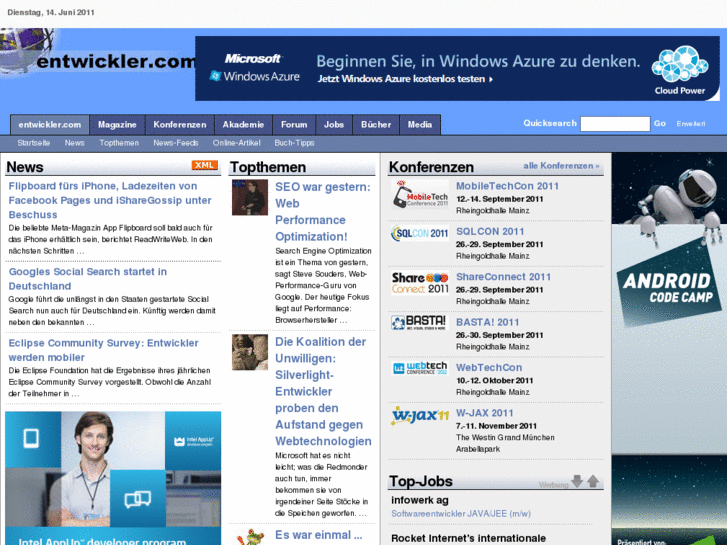Screen dimensions: 727x545
Task: Select the entwickler.com main tab
Action: pos(50,125)
